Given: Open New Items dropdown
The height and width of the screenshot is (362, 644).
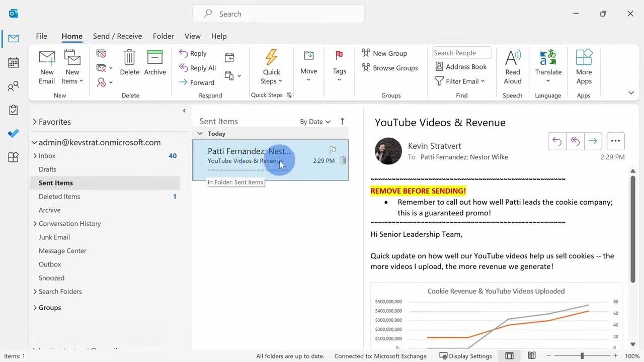Looking at the screenshot, I should click(x=72, y=67).
